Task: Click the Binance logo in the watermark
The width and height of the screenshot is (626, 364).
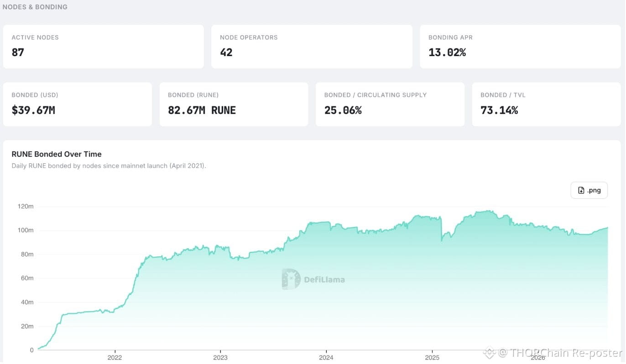Action: click(x=490, y=353)
